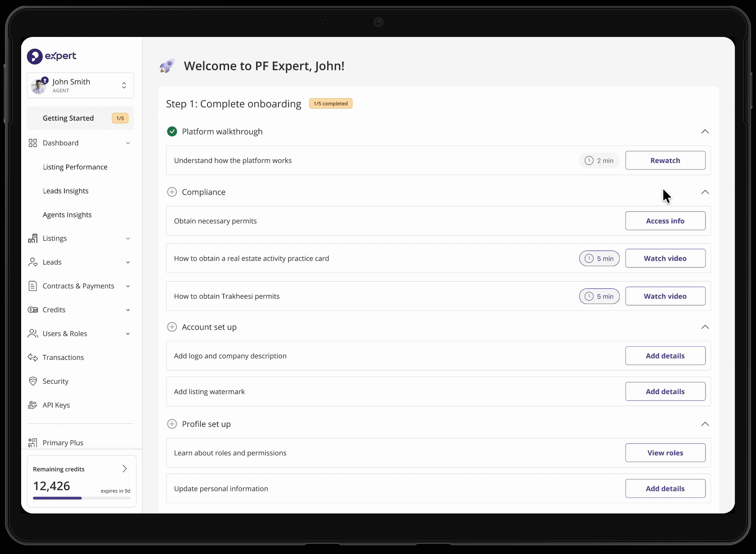Collapse the Dashboard menu chevron
Screen dimensions: 756x554
point(128,143)
